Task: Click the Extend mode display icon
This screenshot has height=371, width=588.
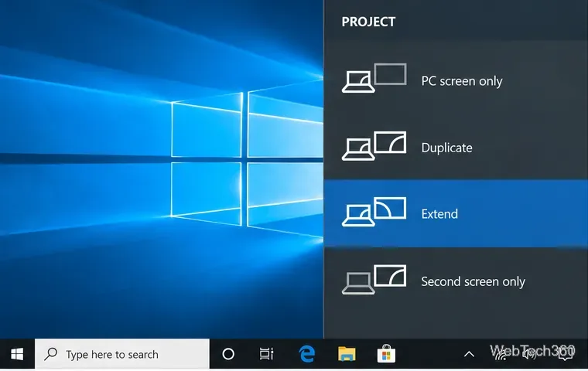Action: [x=374, y=212]
